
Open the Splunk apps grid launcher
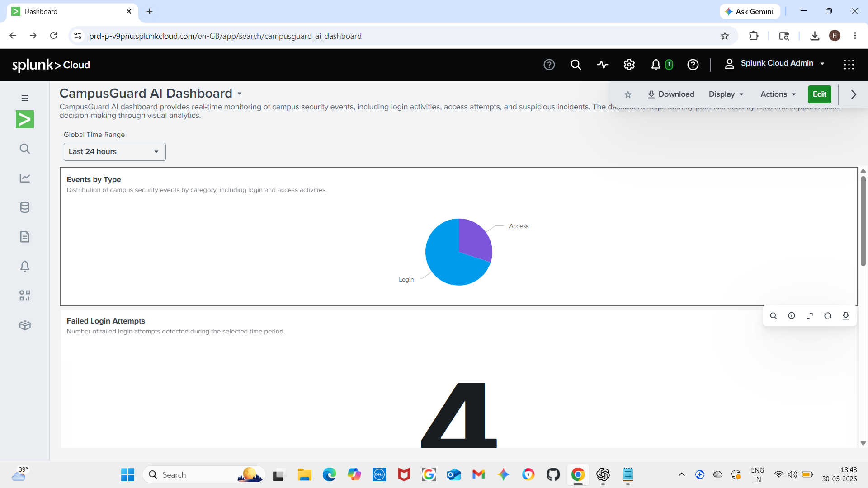(x=849, y=65)
